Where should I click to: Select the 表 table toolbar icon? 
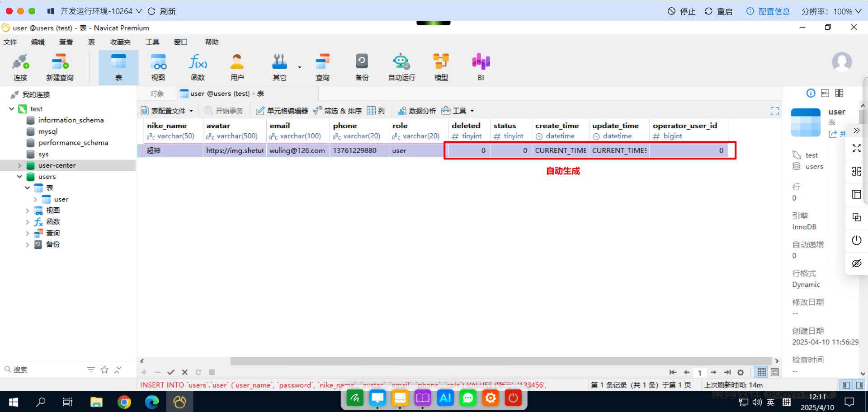click(118, 67)
